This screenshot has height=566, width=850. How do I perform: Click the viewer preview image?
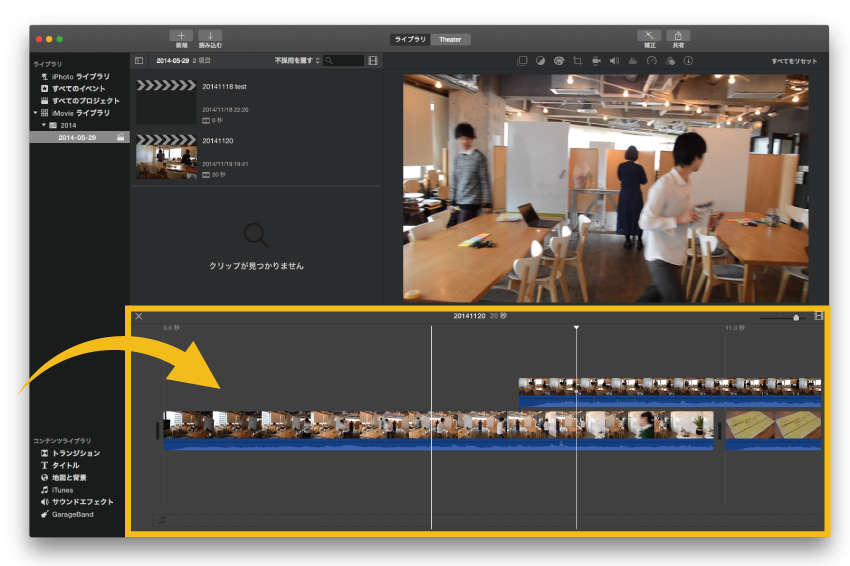coord(606,188)
